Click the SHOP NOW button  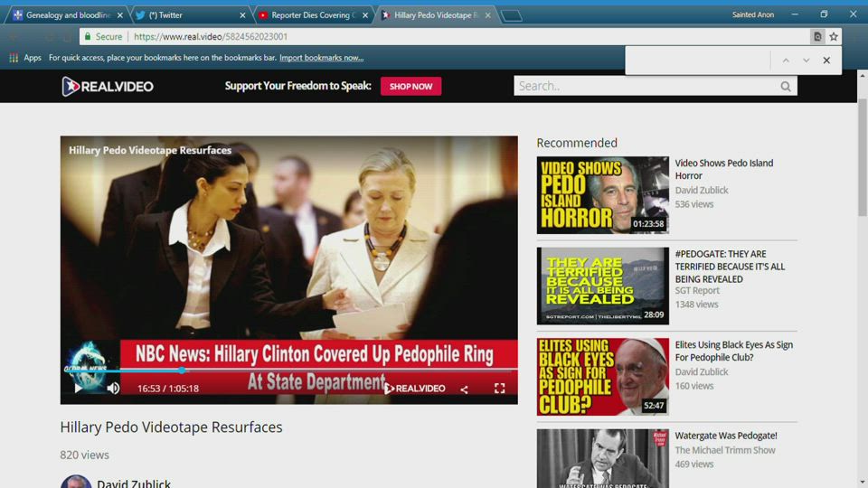point(410,86)
